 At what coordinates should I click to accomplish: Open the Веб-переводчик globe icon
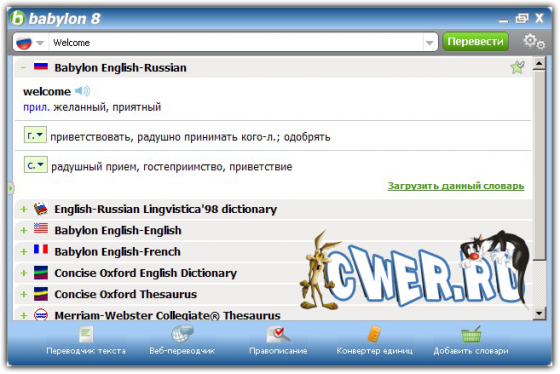182,334
